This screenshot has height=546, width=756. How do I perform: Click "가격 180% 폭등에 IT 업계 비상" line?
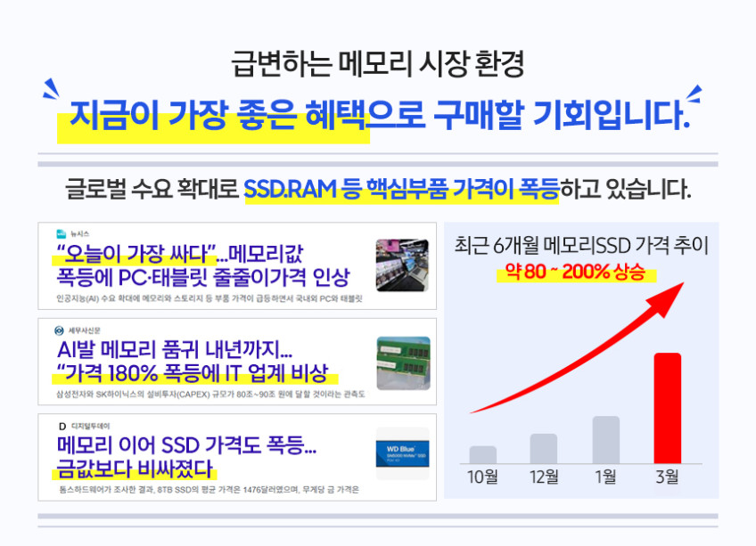coord(193,372)
